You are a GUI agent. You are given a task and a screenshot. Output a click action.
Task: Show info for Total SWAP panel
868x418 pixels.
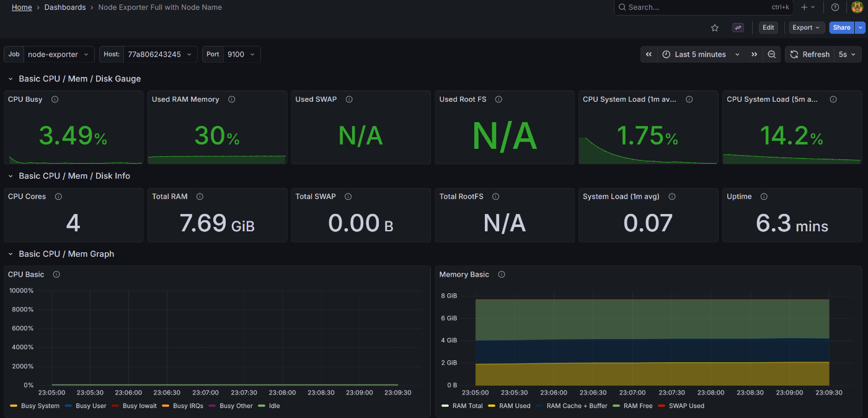pos(348,197)
